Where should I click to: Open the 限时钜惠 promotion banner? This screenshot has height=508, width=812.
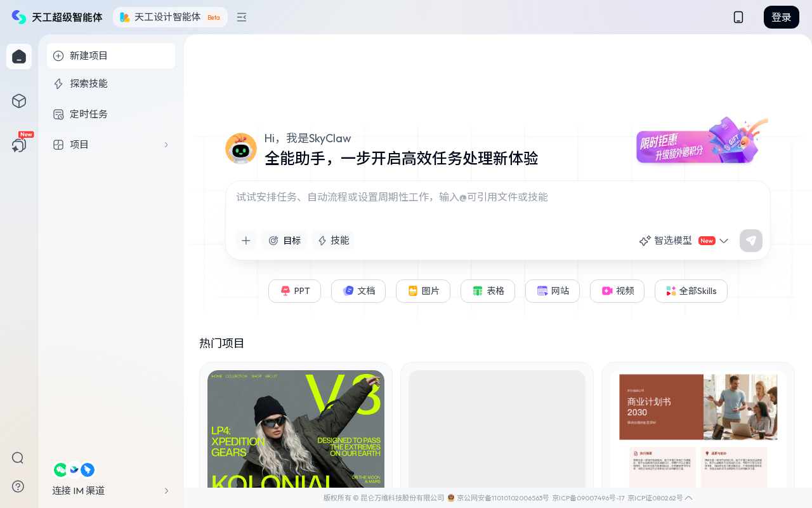(702, 141)
